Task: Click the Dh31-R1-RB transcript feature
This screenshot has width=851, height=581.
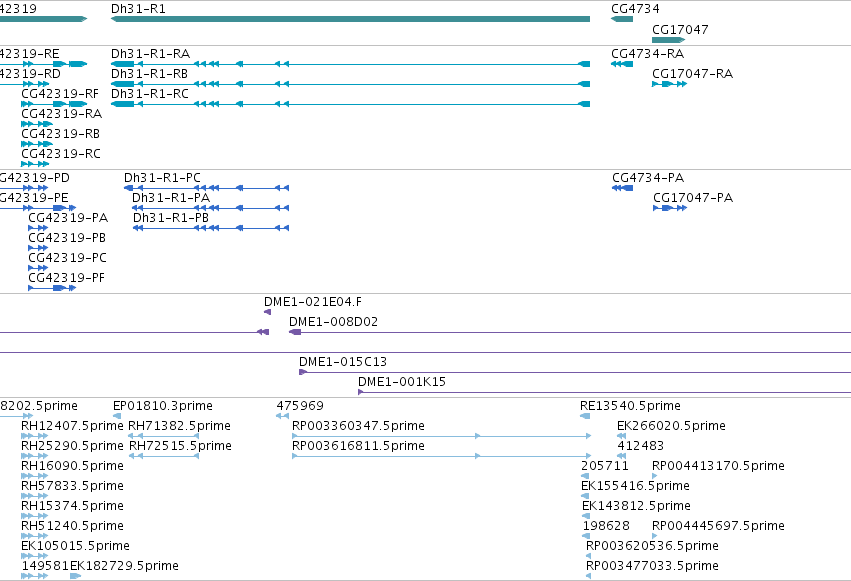Action: 350,84
